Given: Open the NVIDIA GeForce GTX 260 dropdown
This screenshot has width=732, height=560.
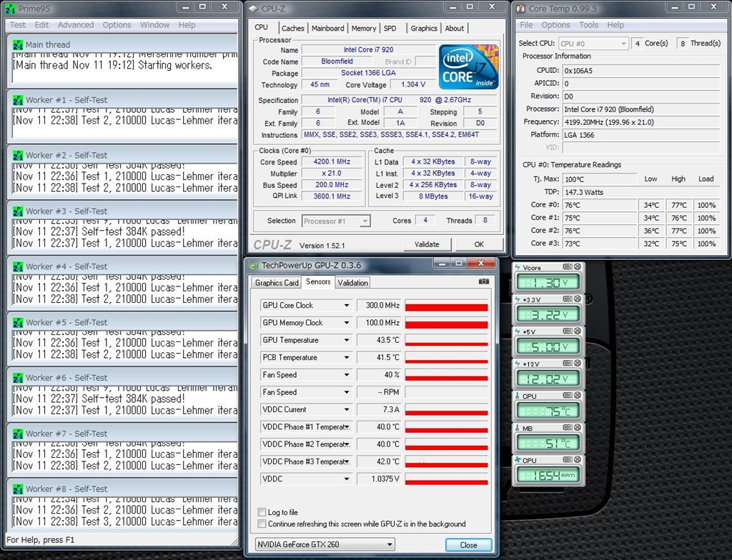Looking at the screenshot, I should coord(390,544).
